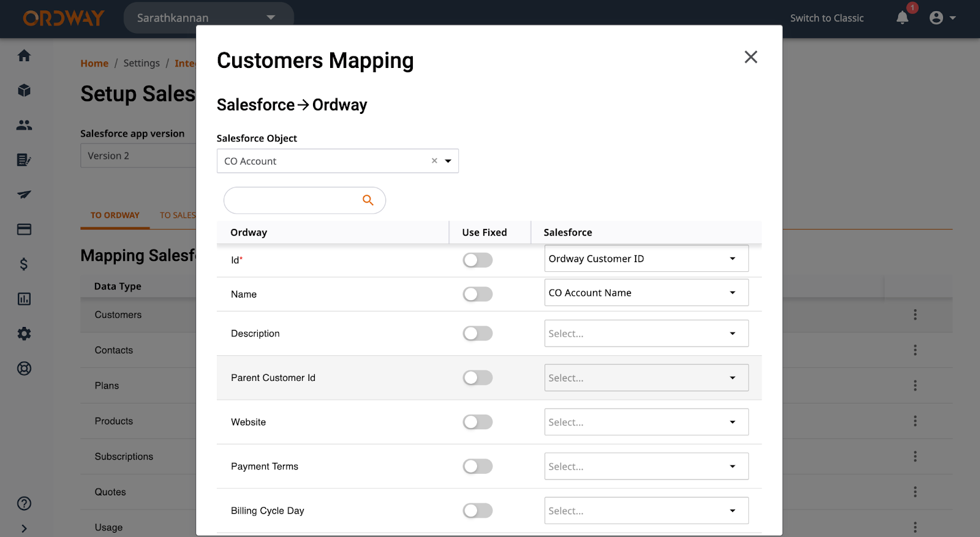Open the Products cube icon in sidebar
980x537 pixels.
pyautogui.click(x=24, y=91)
